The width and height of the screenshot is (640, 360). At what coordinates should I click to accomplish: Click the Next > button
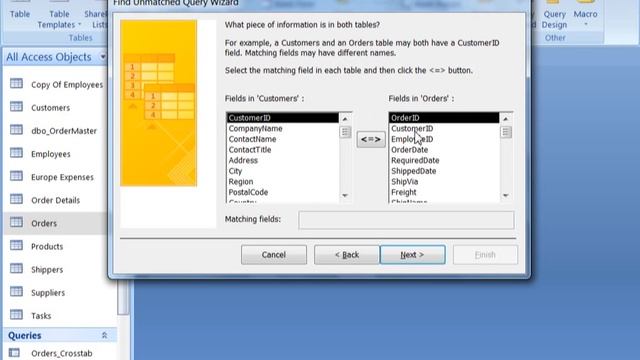(x=412, y=255)
